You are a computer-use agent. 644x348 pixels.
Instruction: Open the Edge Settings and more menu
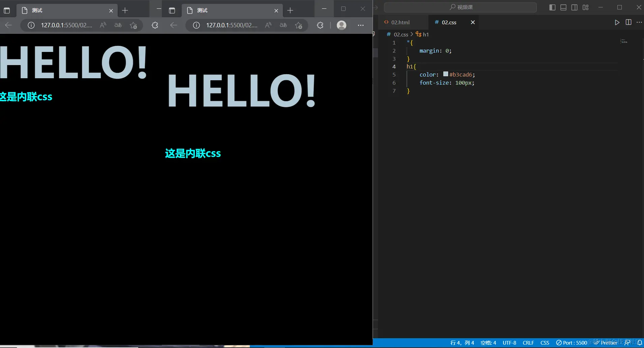tap(360, 25)
